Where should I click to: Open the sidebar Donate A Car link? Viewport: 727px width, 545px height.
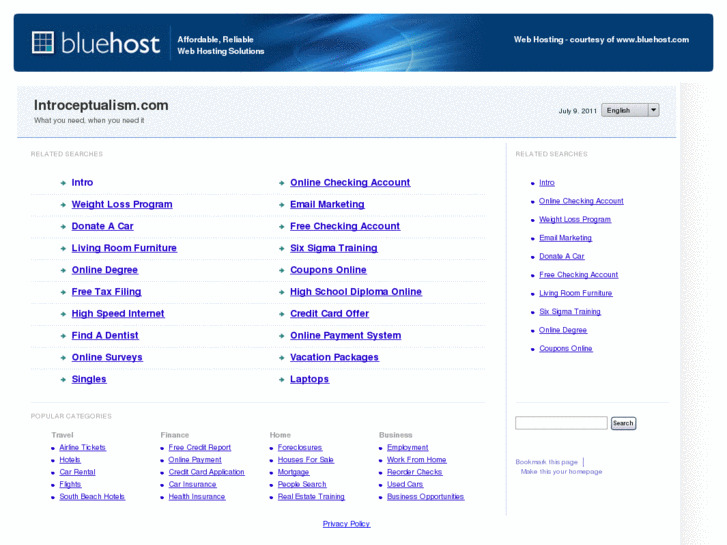(562, 256)
